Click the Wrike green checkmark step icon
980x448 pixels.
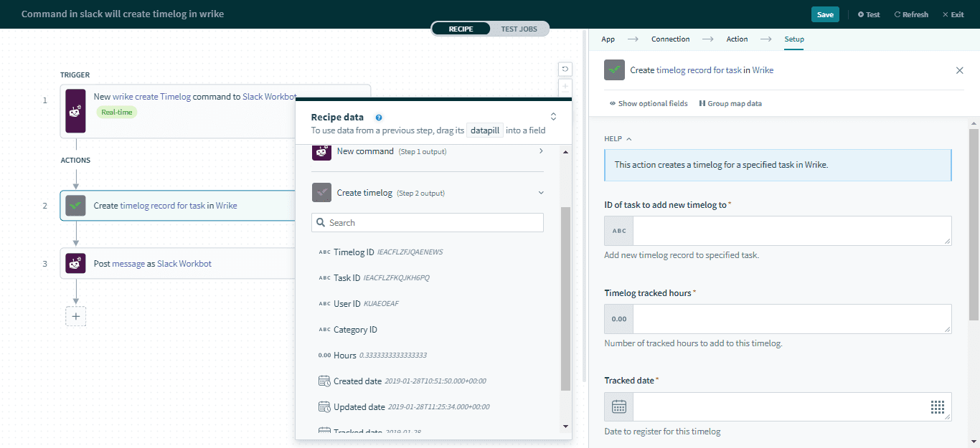[75, 205]
